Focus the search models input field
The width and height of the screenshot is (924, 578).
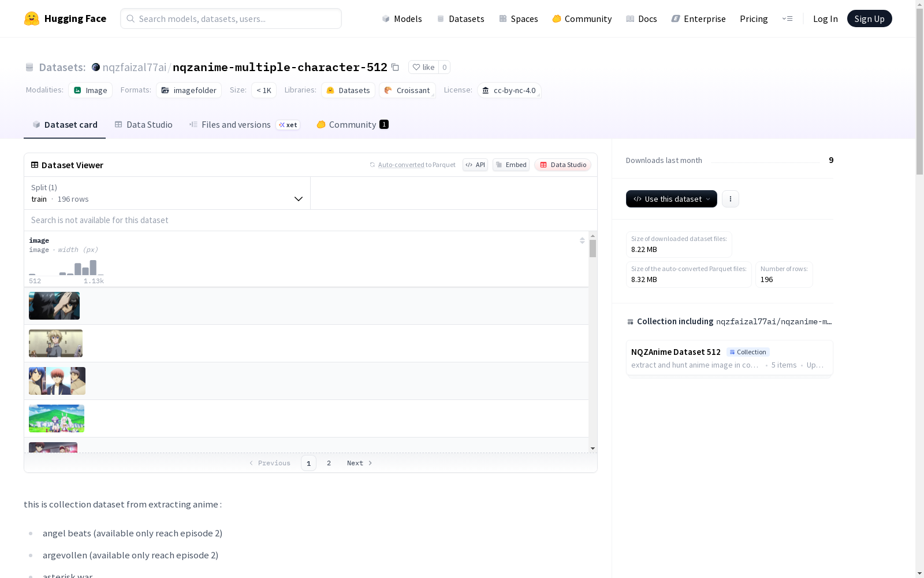(231, 18)
